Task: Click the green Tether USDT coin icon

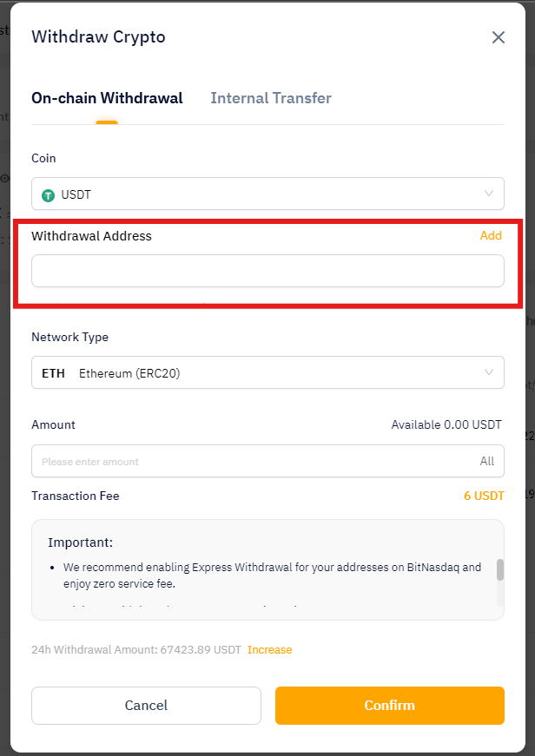Action: point(49,195)
